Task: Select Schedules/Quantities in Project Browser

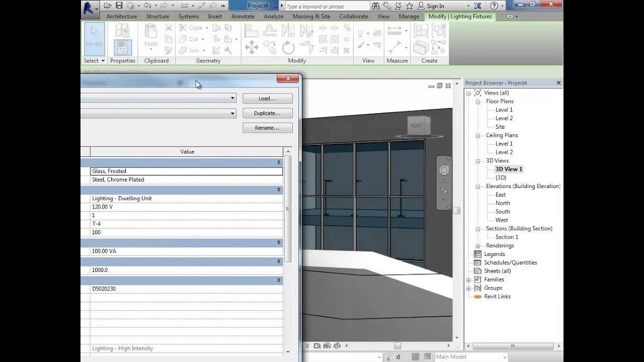Action: pos(510,262)
